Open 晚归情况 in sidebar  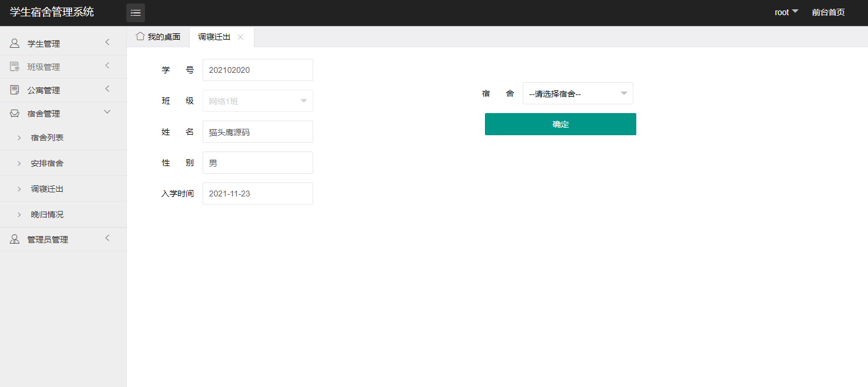click(63, 214)
